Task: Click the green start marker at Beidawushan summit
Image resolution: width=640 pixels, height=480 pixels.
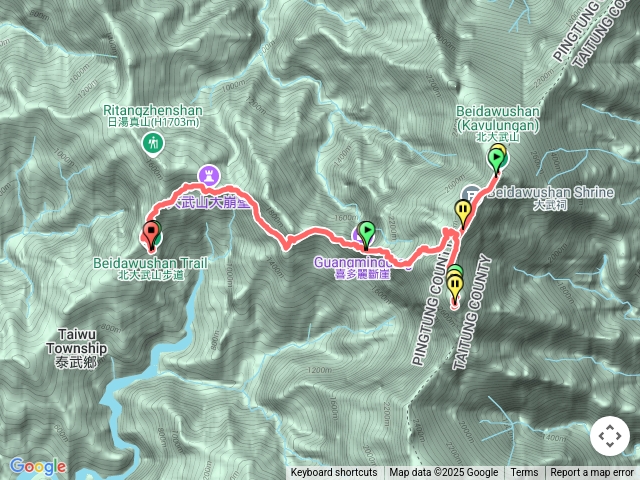Action: 496,160
